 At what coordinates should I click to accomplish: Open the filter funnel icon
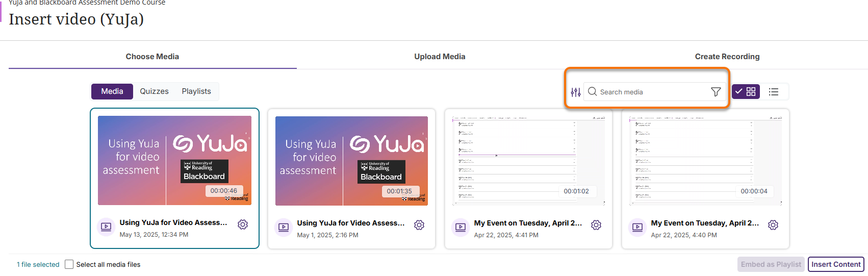(x=716, y=92)
